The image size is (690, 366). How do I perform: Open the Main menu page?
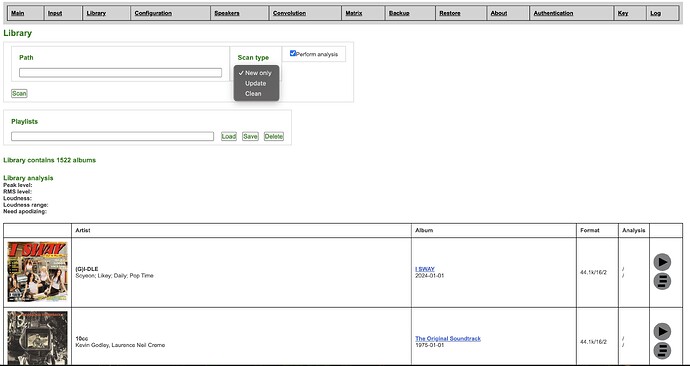click(x=18, y=13)
